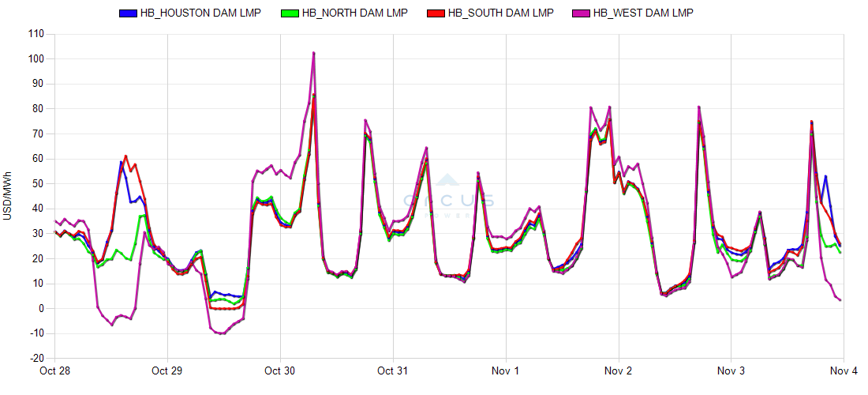Screen dimensions: 868x395
Task: Click the HB_WEST peak above 100 USD/MWh
Action: coord(314,53)
